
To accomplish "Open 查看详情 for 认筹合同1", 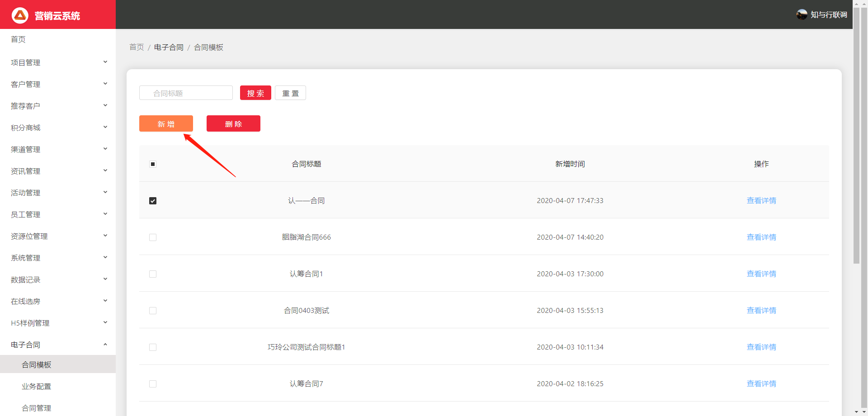I will click(x=761, y=274).
